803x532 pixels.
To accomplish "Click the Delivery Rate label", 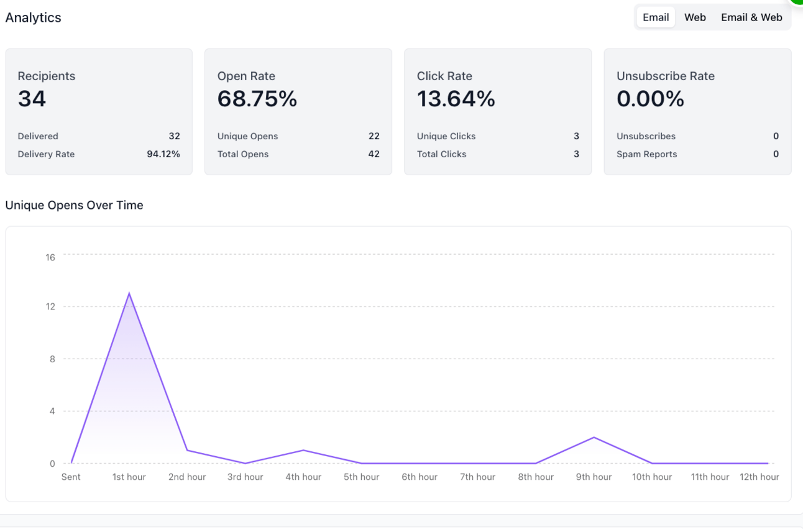I will click(x=46, y=154).
